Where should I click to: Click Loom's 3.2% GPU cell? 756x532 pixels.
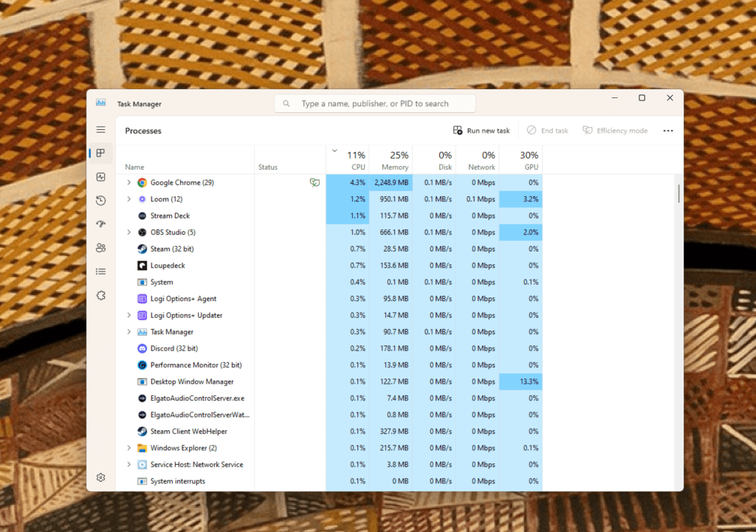pyautogui.click(x=520, y=199)
